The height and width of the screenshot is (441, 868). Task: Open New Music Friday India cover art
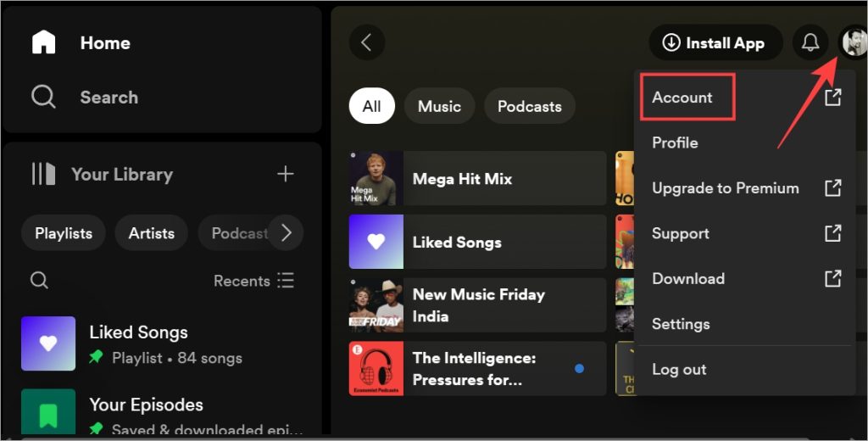tap(376, 305)
